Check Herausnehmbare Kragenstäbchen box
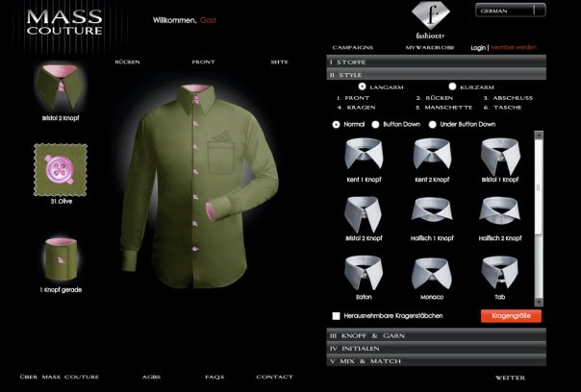Screen dimensions: 581x392 [x=336, y=316]
